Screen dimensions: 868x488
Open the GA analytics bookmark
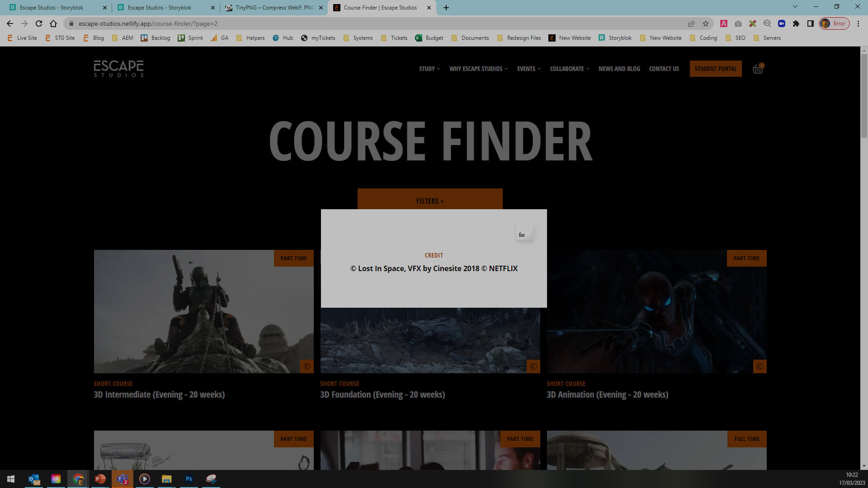click(x=220, y=38)
